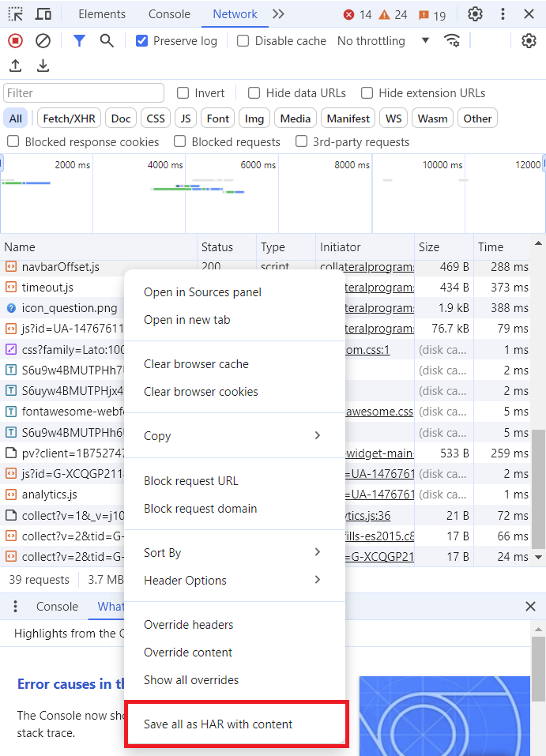Open the network filter funnel icon
The width and height of the screenshot is (546, 756).
pyautogui.click(x=79, y=40)
